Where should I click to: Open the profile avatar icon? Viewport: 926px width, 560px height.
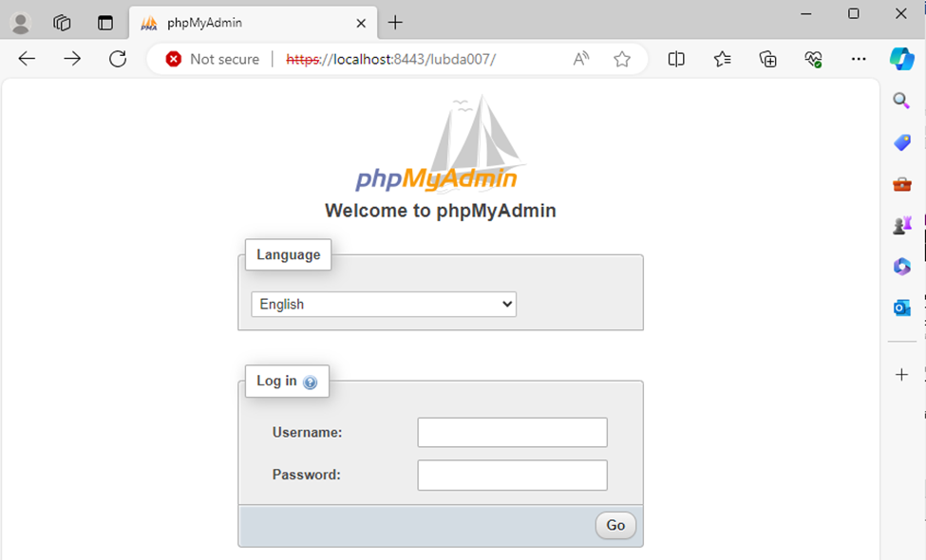coord(21,23)
